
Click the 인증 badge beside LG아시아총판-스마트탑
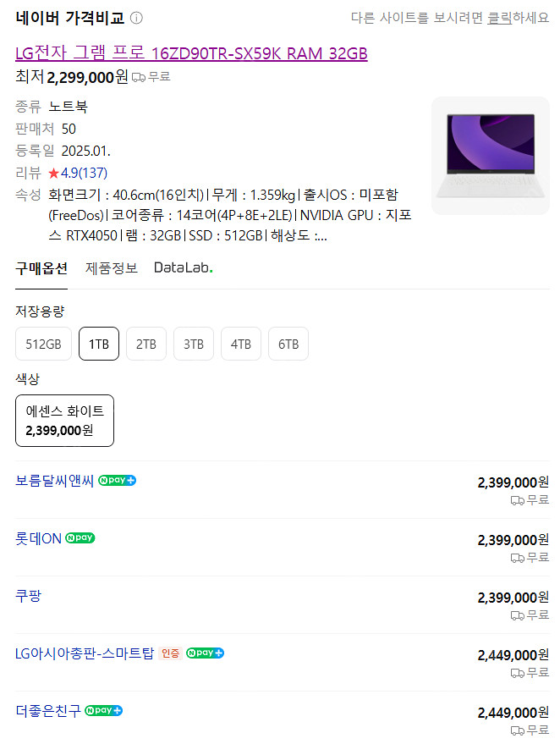click(170, 653)
